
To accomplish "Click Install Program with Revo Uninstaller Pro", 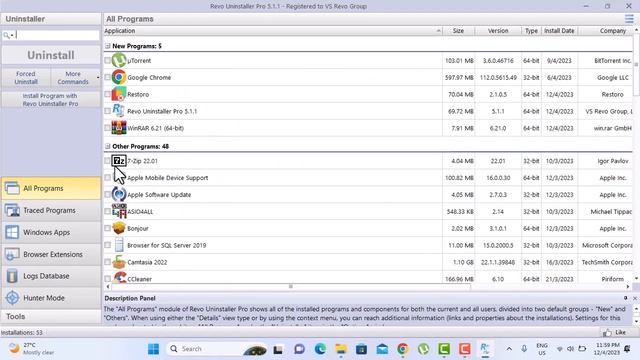I will click(51, 100).
